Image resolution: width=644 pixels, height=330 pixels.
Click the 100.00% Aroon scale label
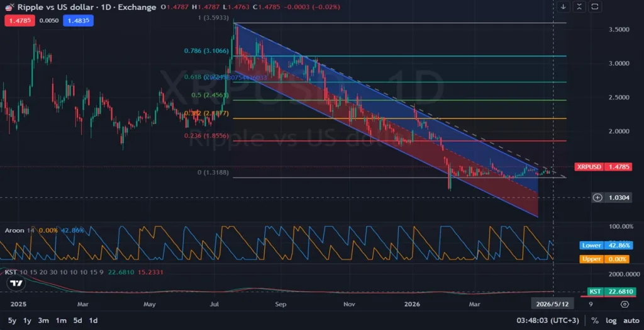(619, 227)
